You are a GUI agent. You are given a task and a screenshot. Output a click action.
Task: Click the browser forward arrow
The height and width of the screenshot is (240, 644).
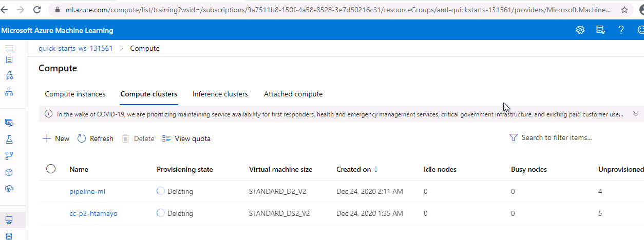[21, 10]
